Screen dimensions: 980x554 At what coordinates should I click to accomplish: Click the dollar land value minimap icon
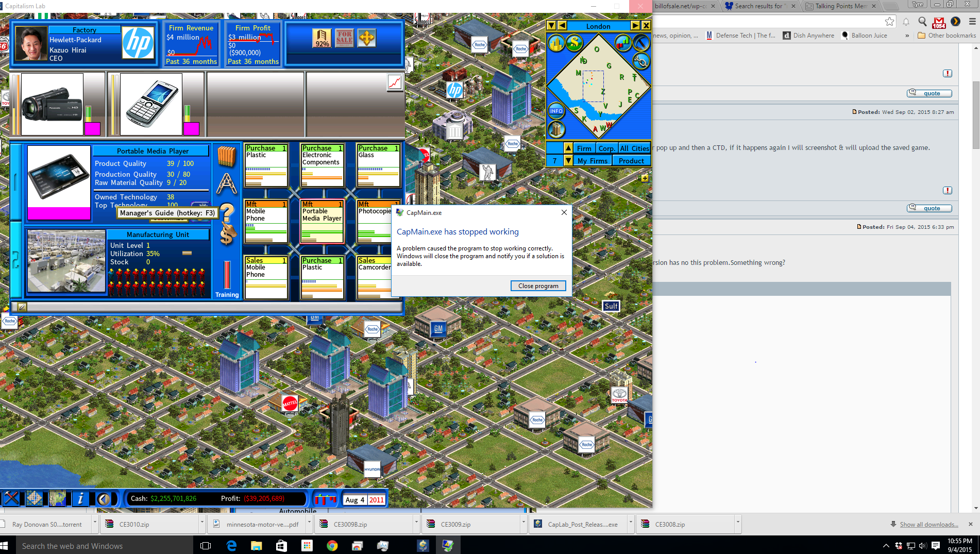tap(574, 43)
